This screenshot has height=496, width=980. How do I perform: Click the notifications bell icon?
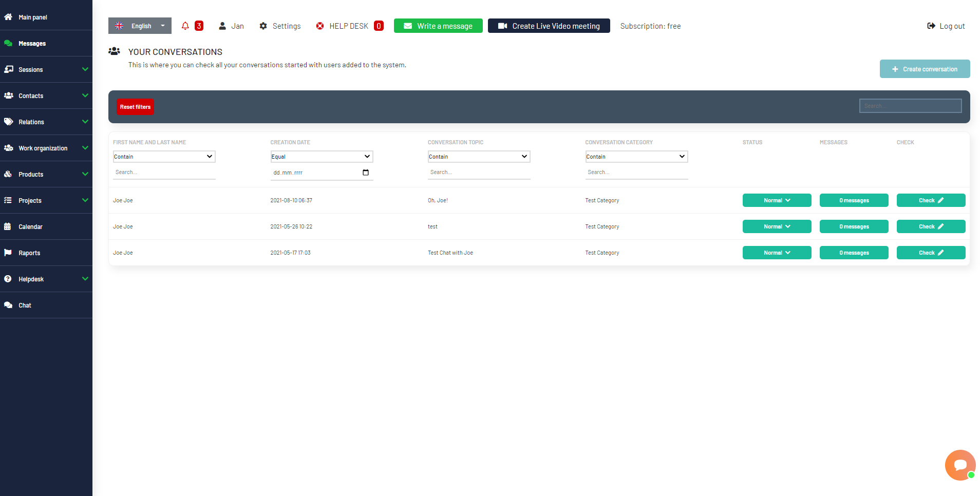tap(185, 26)
